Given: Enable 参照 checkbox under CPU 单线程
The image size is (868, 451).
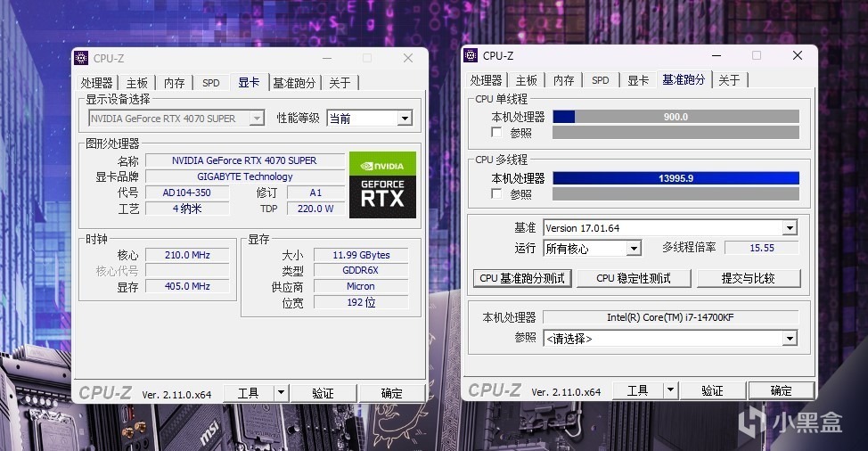Looking at the screenshot, I should pos(496,132).
